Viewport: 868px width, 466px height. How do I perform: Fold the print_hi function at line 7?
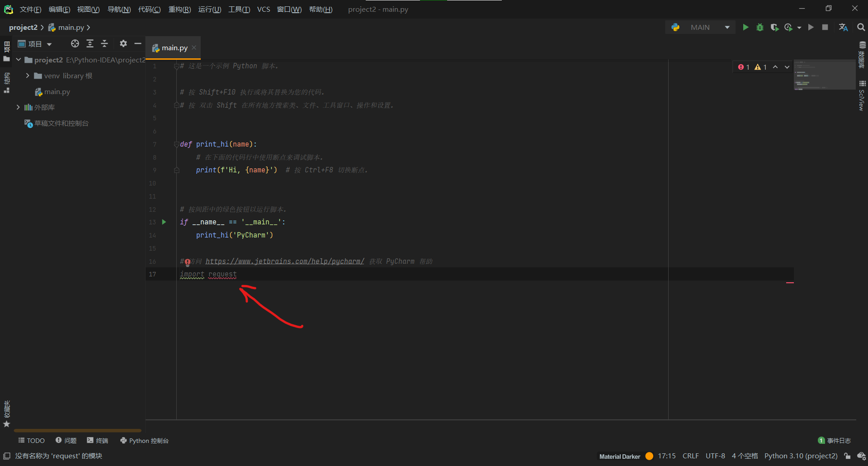point(176,144)
